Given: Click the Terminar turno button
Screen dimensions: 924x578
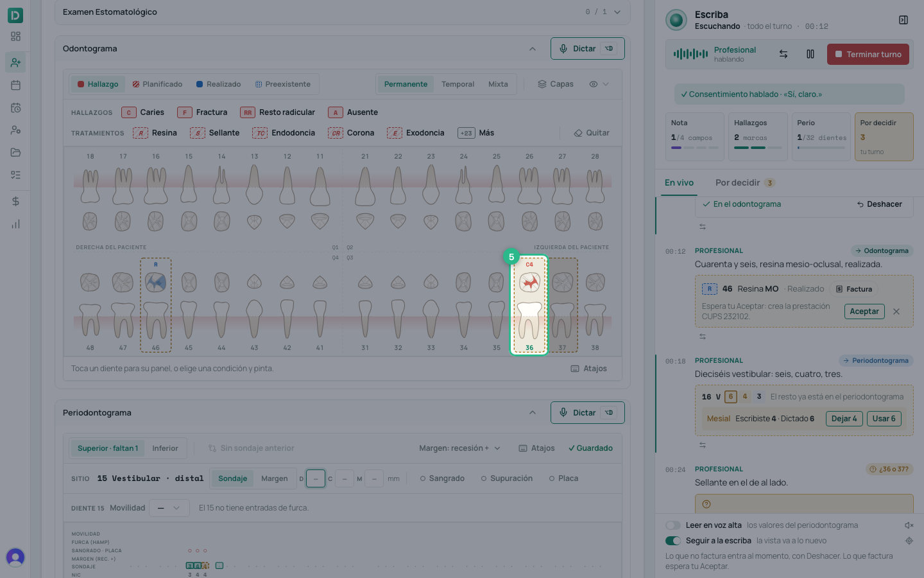Looking at the screenshot, I should click(x=868, y=55).
